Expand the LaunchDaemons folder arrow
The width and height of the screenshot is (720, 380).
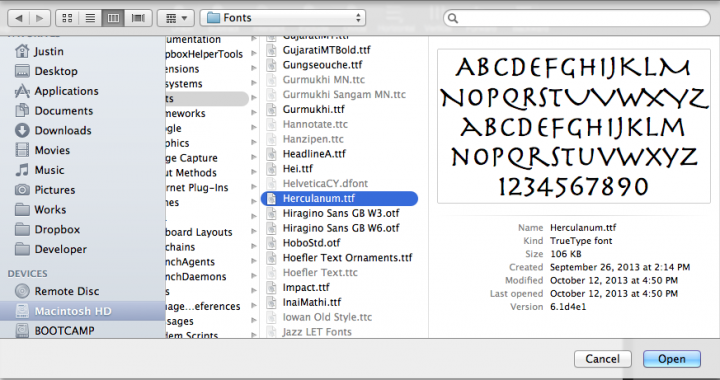(x=253, y=276)
